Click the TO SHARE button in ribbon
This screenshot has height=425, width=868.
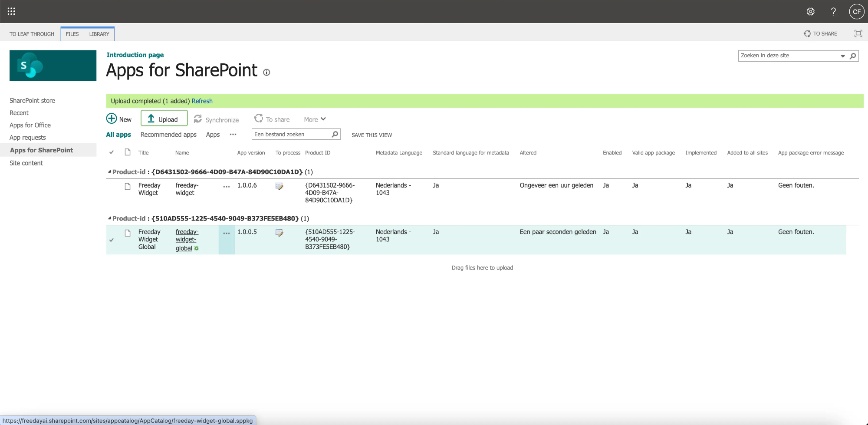(x=820, y=33)
